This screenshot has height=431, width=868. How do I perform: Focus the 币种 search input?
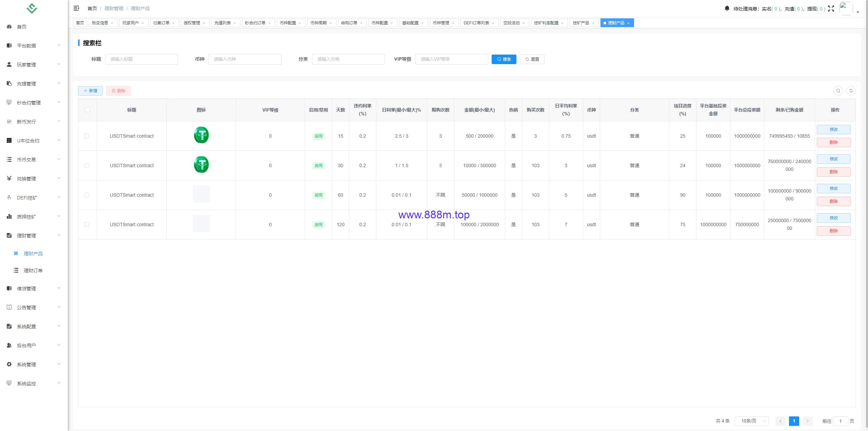(245, 59)
